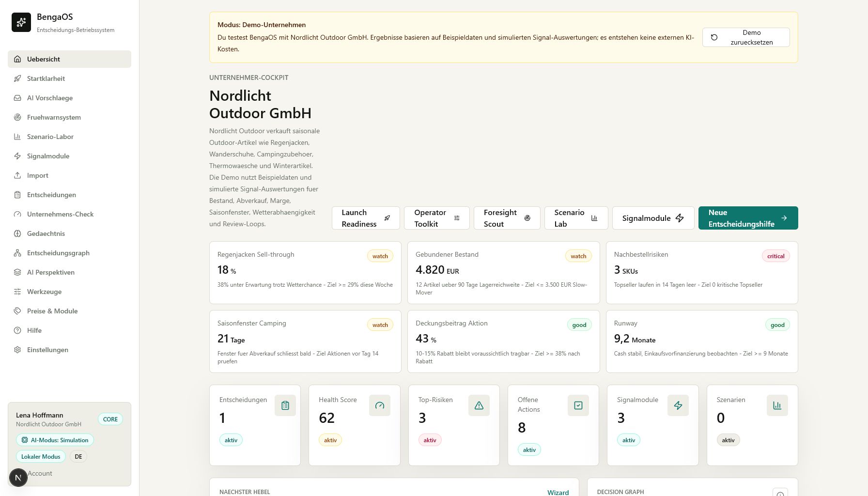
Task: Click the clipboard icon beside Entscheidungen in sidebar
Action: click(x=17, y=195)
